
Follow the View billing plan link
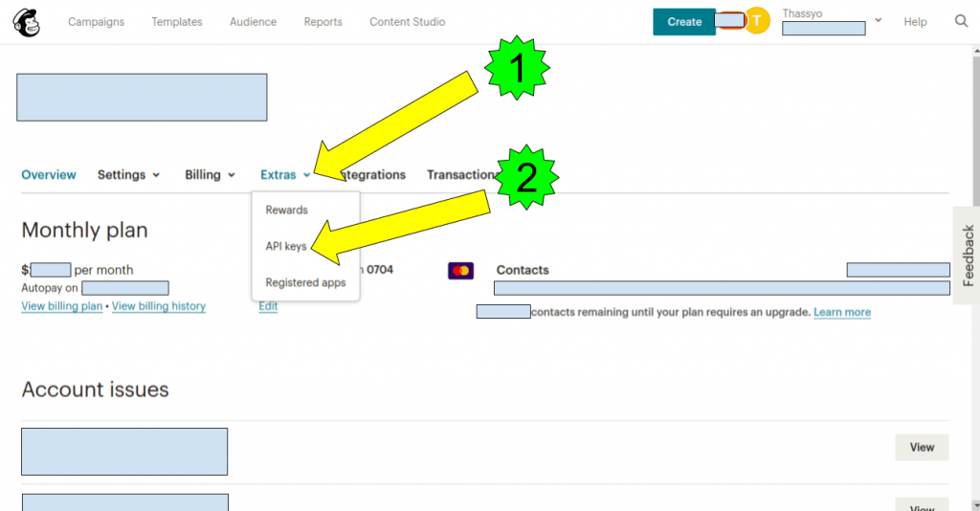61,306
